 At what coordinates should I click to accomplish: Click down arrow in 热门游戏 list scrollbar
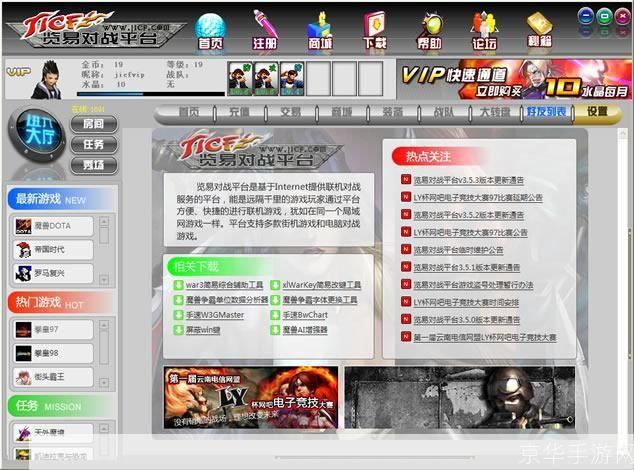tap(104, 382)
